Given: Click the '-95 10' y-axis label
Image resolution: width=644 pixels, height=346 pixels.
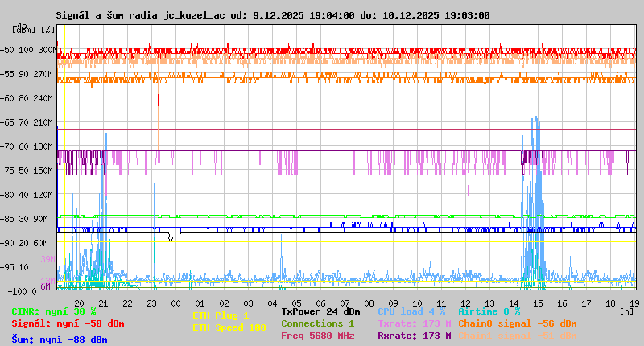Looking at the screenshot, I should [x=15, y=267].
